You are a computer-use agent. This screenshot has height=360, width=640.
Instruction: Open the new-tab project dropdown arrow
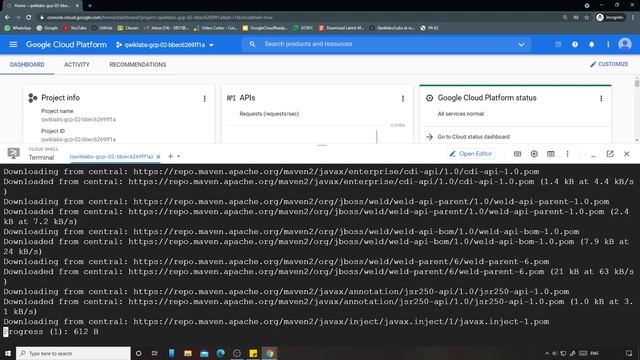[x=178, y=156]
